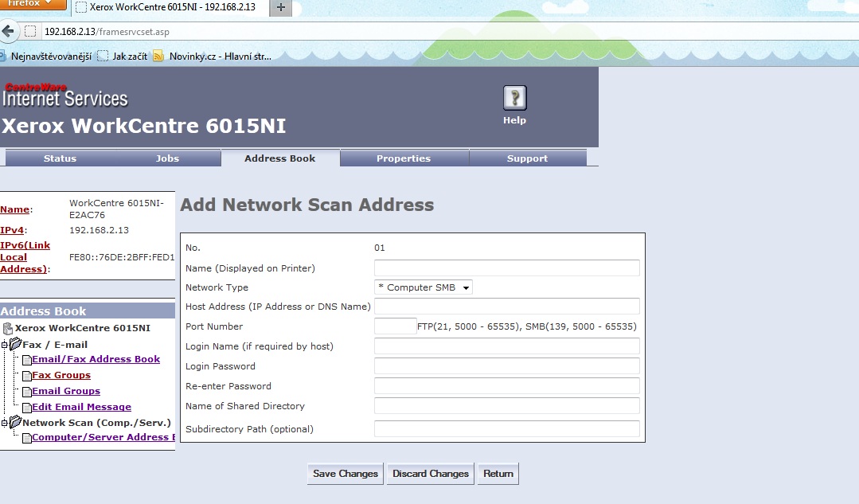Select the Fax / E-mail tree label
The height and width of the screenshot is (504, 859).
click(55, 344)
